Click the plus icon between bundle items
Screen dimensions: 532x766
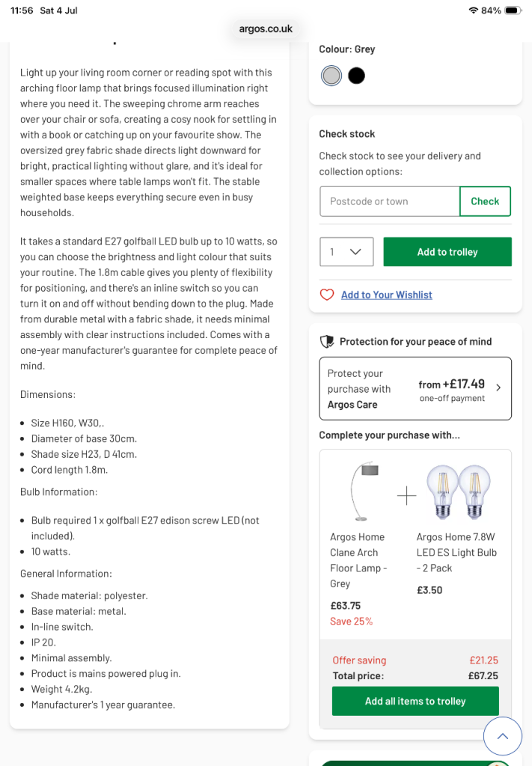click(406, 496)
